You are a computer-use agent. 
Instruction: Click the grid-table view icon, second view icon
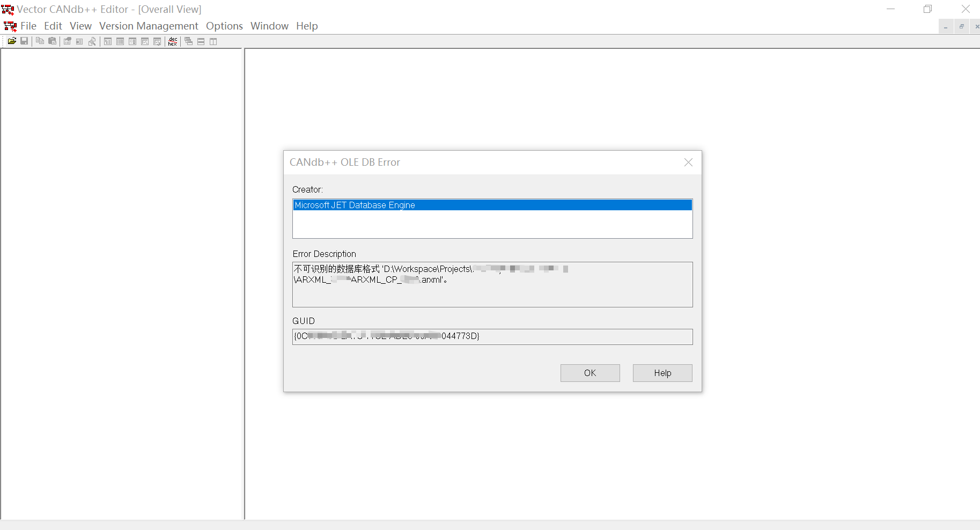pos(120,41)
